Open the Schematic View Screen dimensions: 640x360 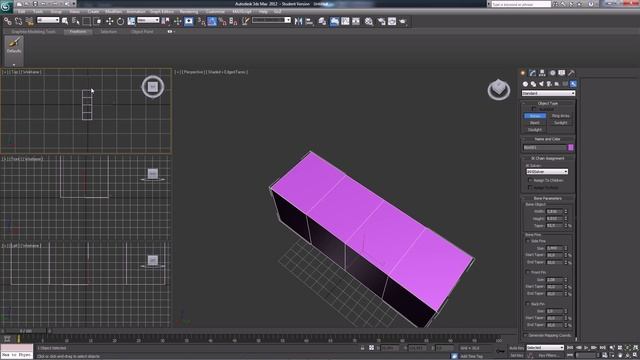(x=356, y=21)
